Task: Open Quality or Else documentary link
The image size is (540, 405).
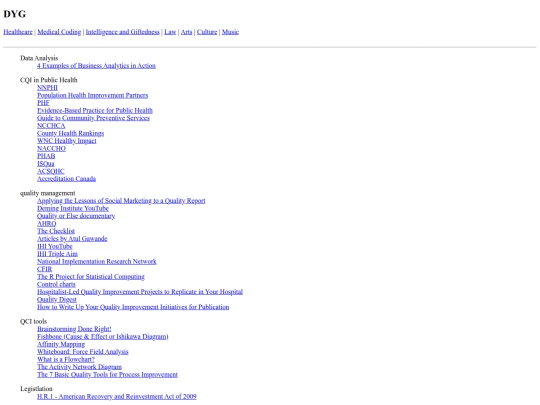Action: click(76, 216)
